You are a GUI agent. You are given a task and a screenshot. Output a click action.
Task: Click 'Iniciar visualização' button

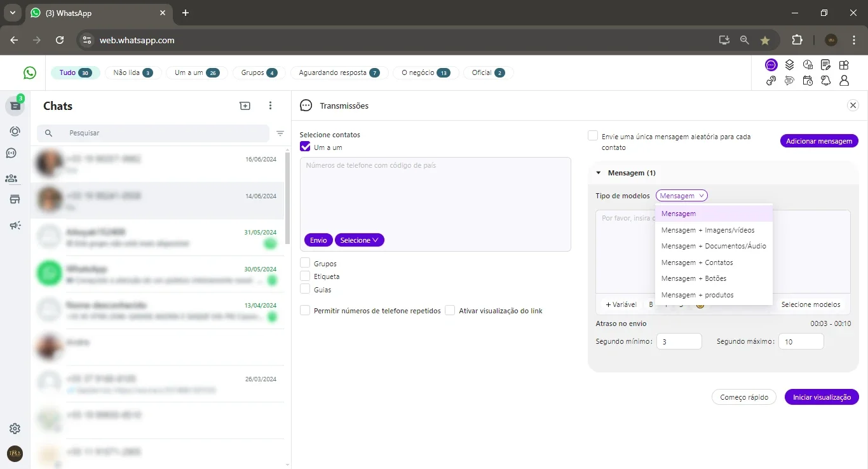(822, 397)
